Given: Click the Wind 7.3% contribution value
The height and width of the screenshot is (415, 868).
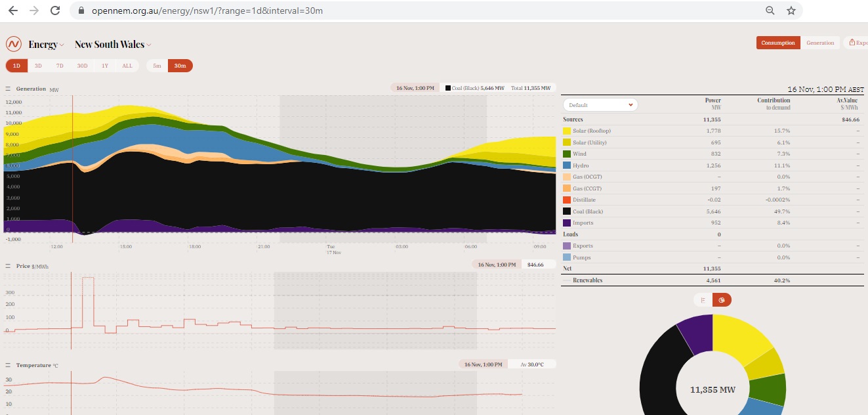Looking at the screenshot, I should click(784, 154).
